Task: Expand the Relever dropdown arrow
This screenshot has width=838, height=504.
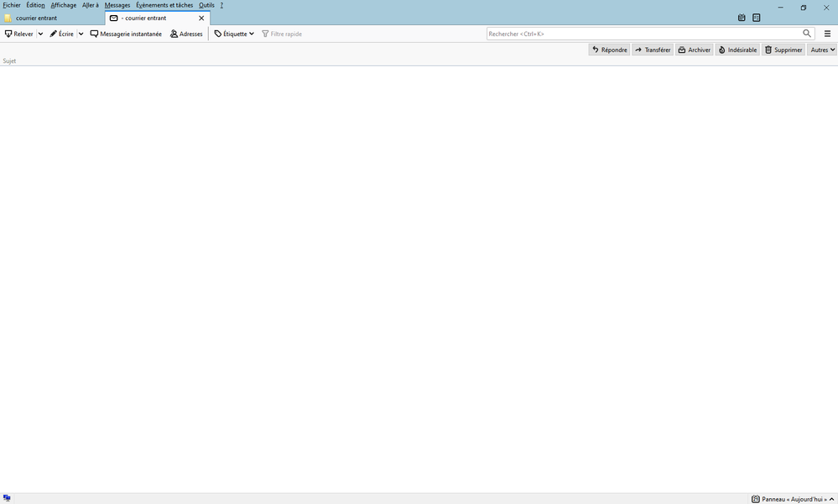Action: 40,34
